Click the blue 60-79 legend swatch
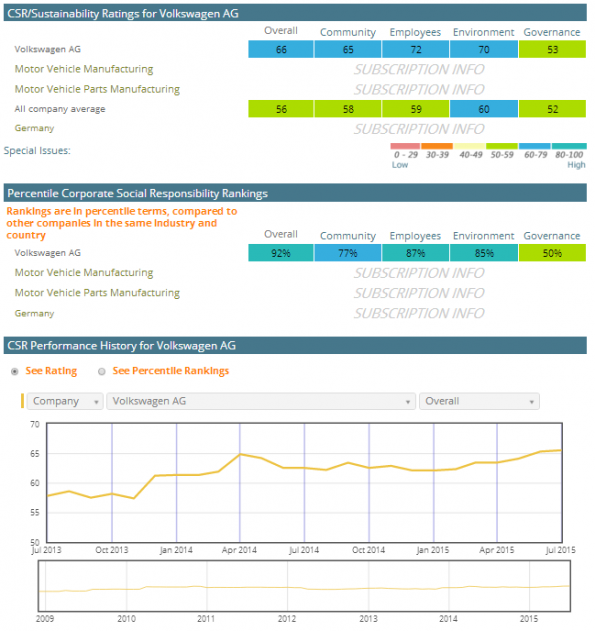 [x=535, y=146]
